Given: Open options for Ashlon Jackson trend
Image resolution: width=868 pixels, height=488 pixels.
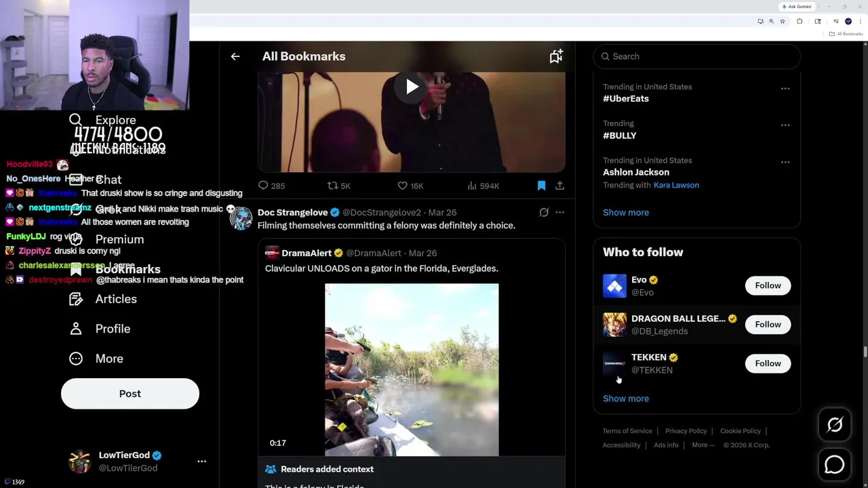Looking at the screenshot, I should coord(785,162).
